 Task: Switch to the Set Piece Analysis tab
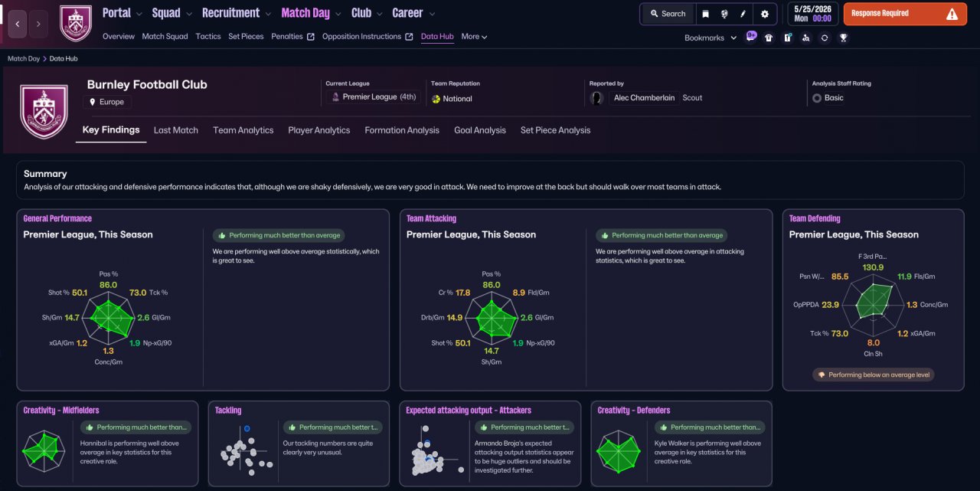[556, 130]
